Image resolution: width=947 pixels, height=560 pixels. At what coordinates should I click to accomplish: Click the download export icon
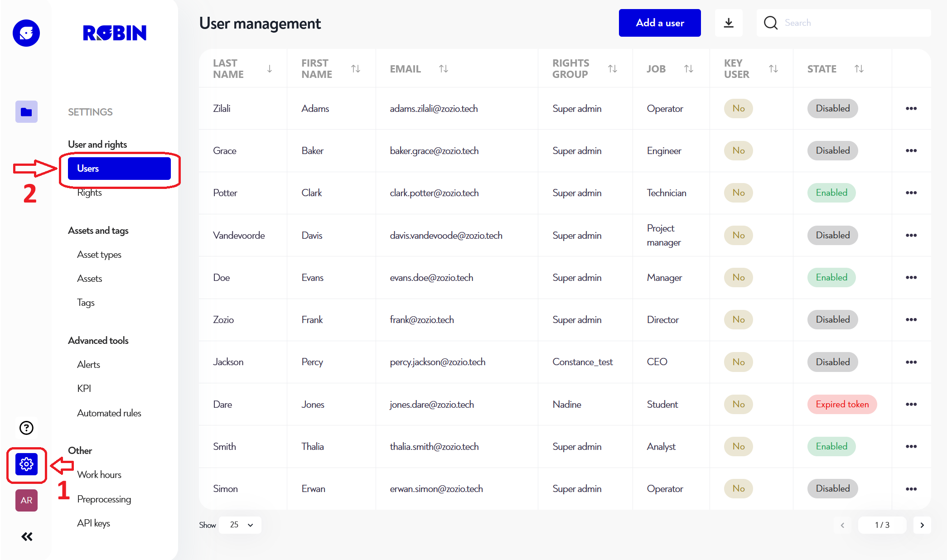[729, 23]
